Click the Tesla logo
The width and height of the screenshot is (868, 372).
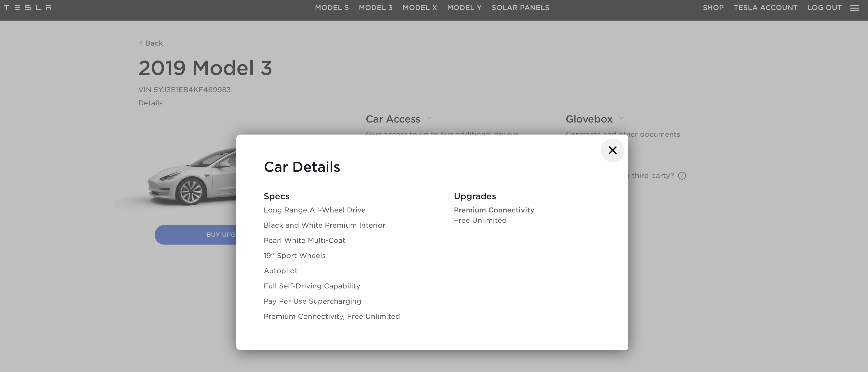click(x=28, y=7)
